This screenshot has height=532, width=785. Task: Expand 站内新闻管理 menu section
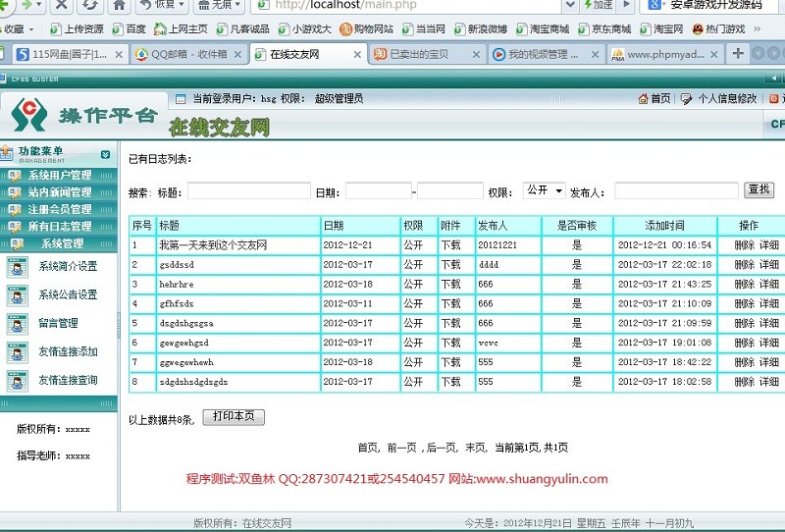tap(59, 192)
